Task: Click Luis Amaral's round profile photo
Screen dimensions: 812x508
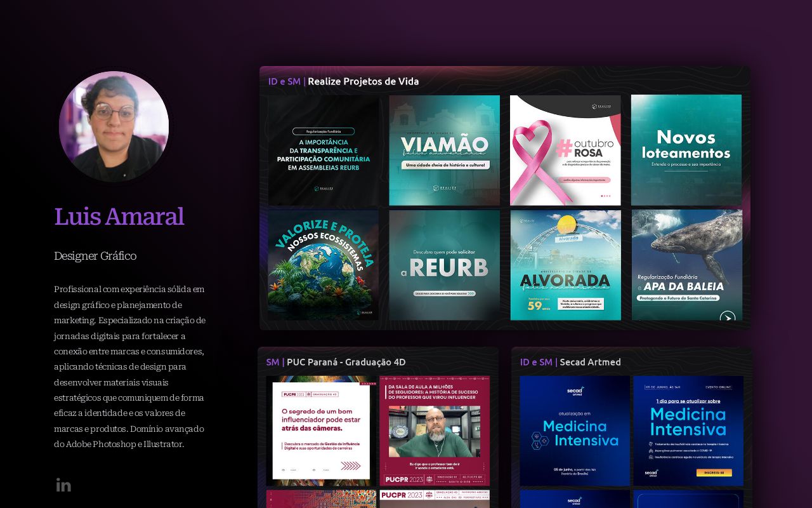Action: pos(114,126)
